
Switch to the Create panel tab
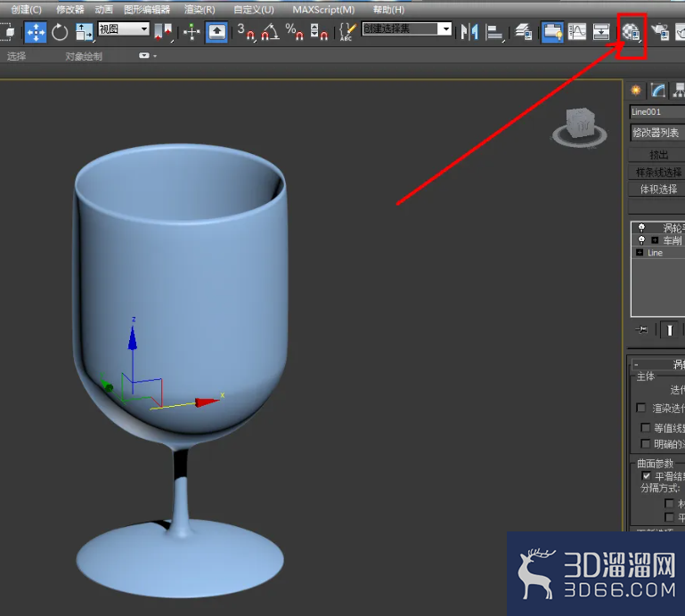tap(636, 91)
